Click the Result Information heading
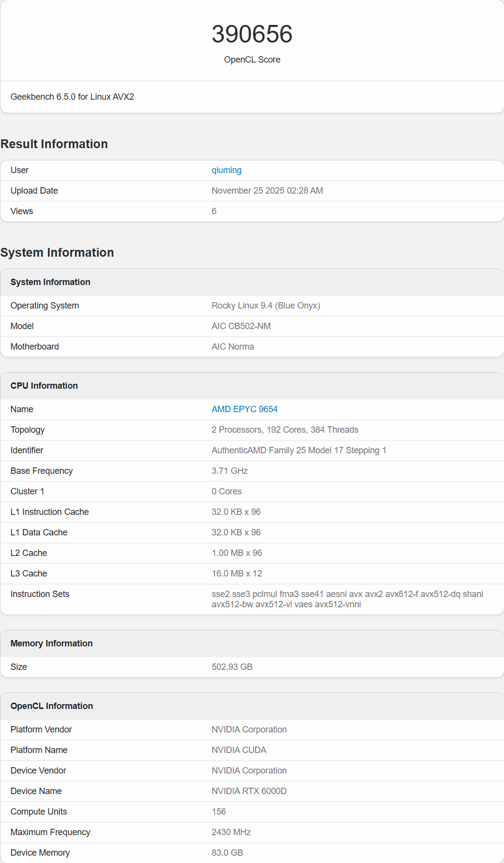The width and height of the screenshot is (504, 863). [54, 144]
